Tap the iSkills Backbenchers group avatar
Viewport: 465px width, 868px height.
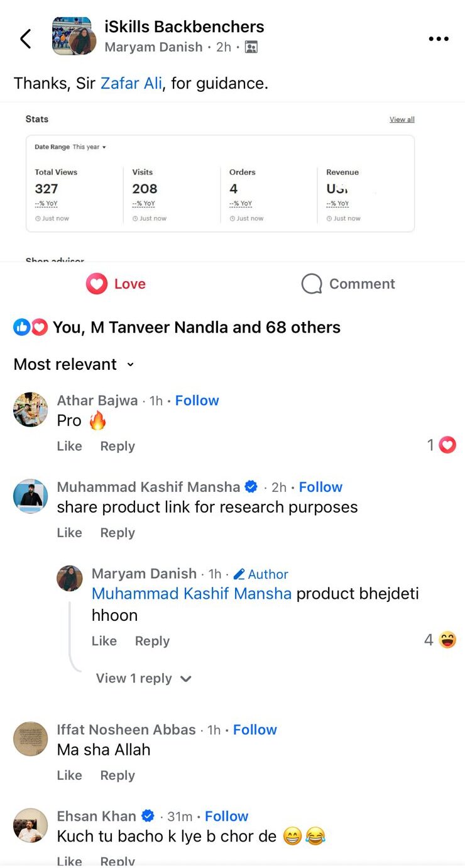tap(72, 36)
